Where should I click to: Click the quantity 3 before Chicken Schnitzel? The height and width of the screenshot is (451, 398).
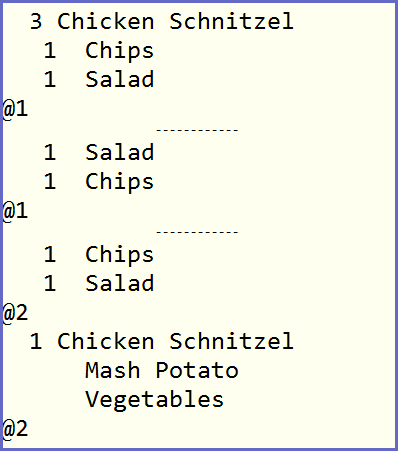[36, 21]
